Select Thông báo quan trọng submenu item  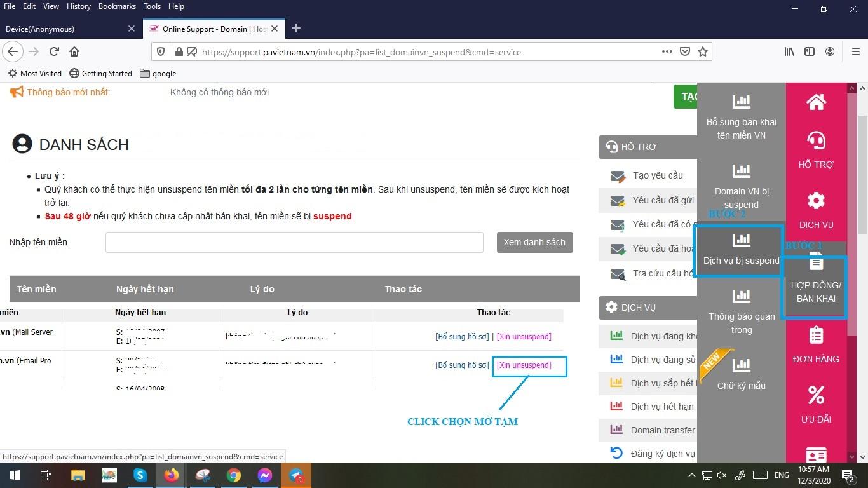click(x=742, y=311)
